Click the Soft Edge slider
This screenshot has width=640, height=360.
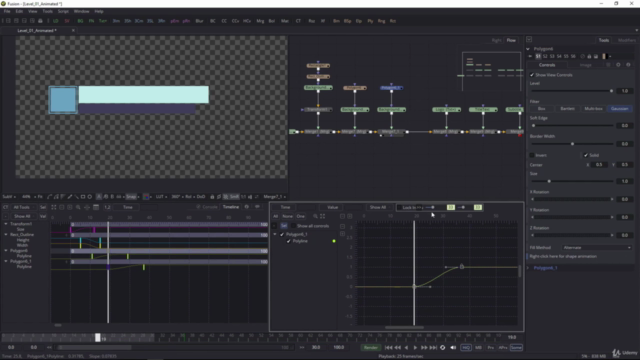[572, 126]
